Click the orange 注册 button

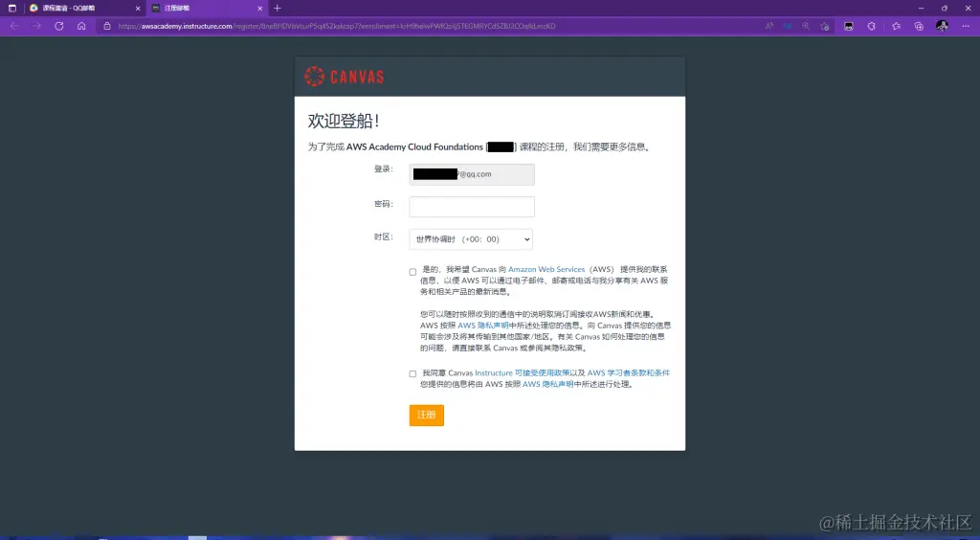point(426,415)
